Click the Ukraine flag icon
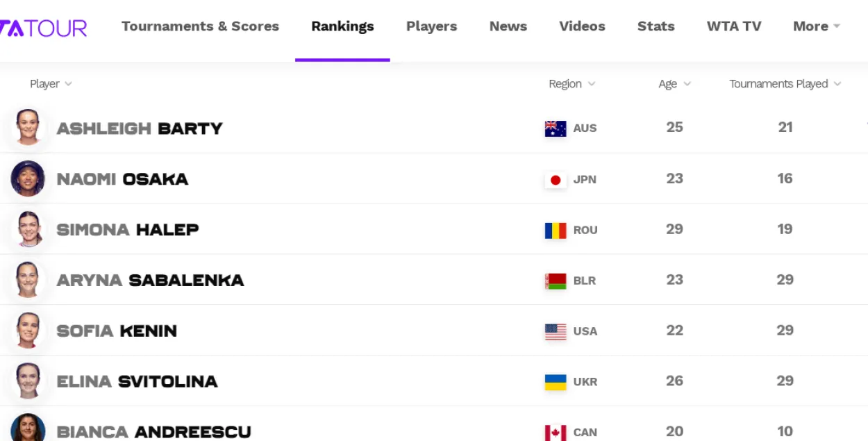The width and height of the screenshot is (868, 441). coord(556,382)
